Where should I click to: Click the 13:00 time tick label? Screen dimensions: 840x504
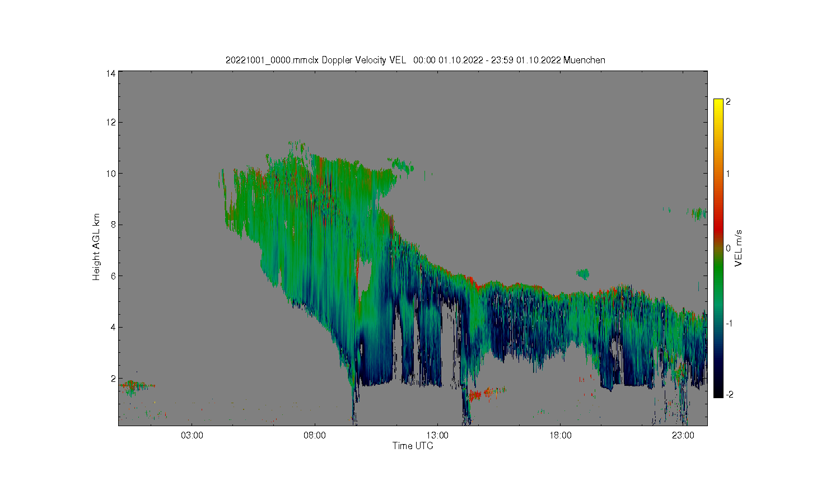(437, 435)
